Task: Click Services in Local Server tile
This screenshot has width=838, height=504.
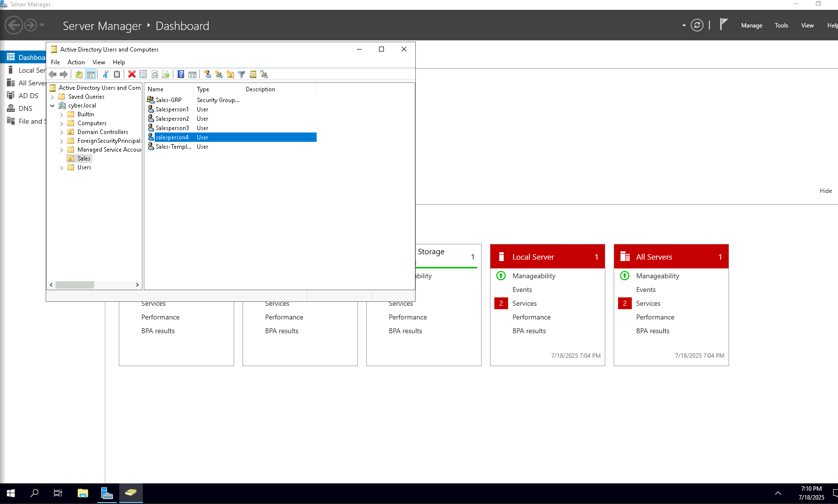Action: tap(524, 303)
